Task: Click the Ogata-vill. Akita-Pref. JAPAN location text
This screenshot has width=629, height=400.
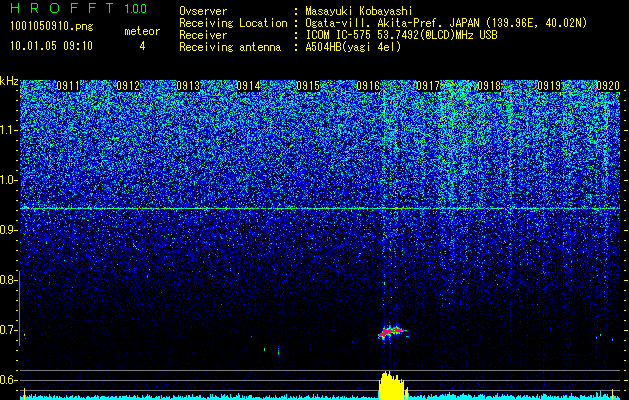Action: 447,24
